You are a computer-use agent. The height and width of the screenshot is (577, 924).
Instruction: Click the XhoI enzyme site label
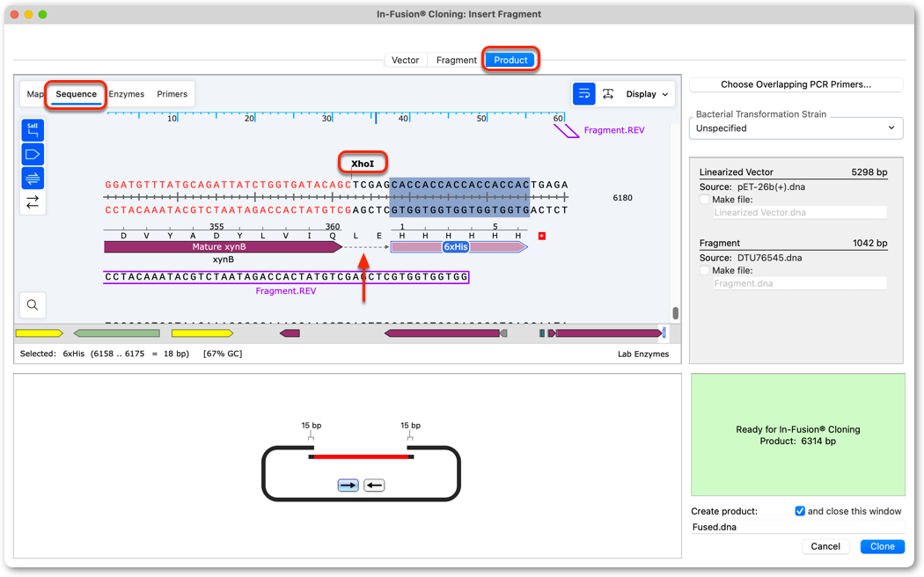tap(363, 164)
